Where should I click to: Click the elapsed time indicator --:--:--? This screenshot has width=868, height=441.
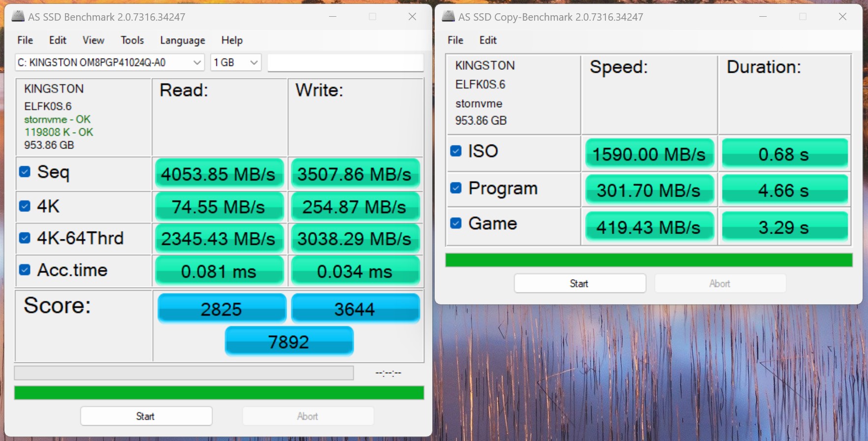click(x=389, y=373)
